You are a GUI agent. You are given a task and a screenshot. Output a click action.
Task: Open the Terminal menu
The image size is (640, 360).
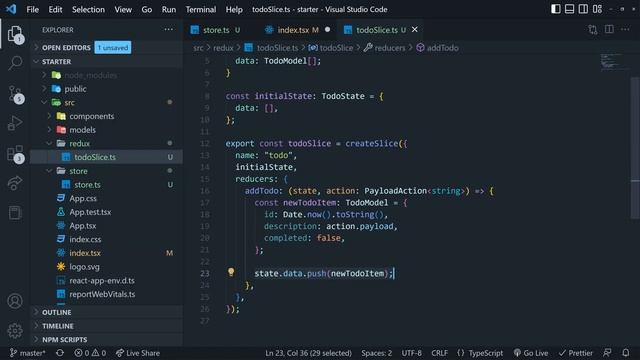click(201, 9)
